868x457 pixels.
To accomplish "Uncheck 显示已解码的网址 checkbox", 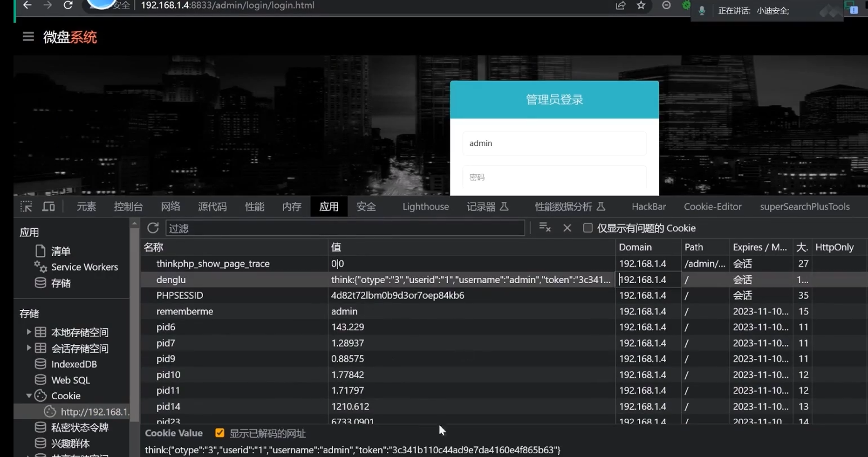I will (219, 433).
